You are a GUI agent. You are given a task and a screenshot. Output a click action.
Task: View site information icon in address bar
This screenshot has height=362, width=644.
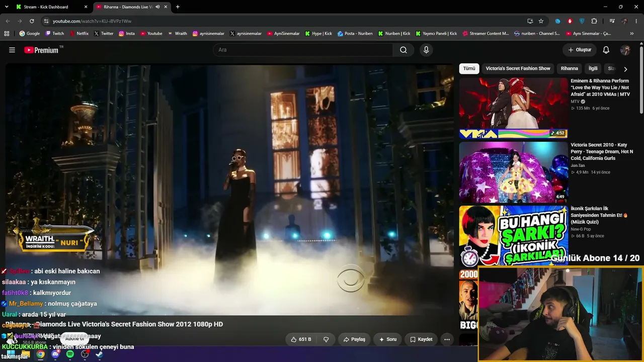coord(46,21)
